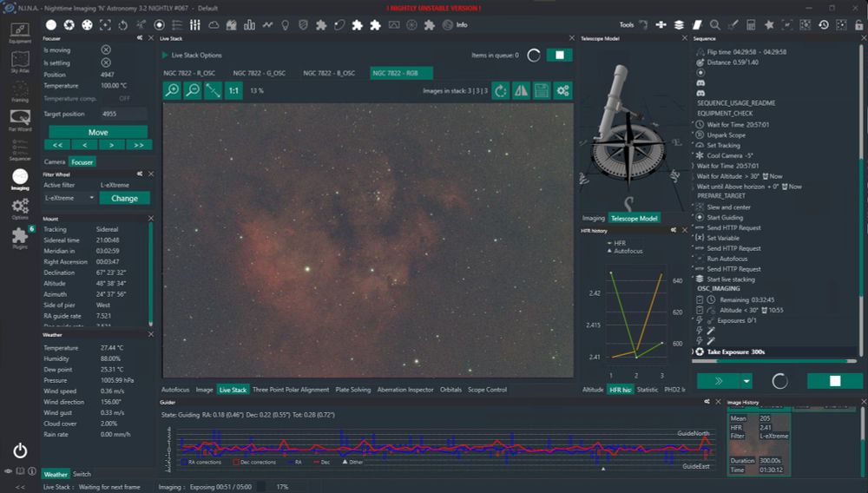The width and height of the screenshot is (868, 493).
Task: Toggle the Is moving indicator
Action: (x=106, y=49)
